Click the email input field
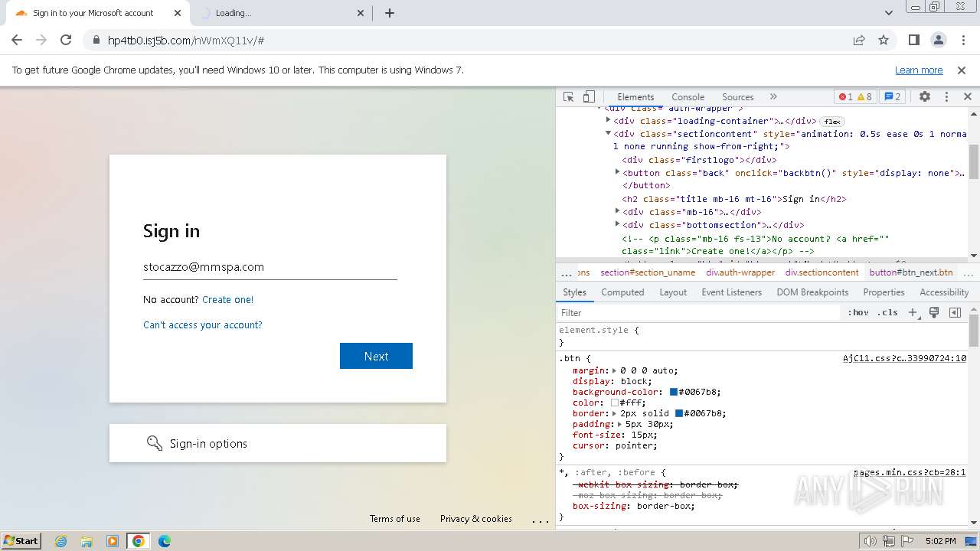980x551 pixels. [270, 267]
